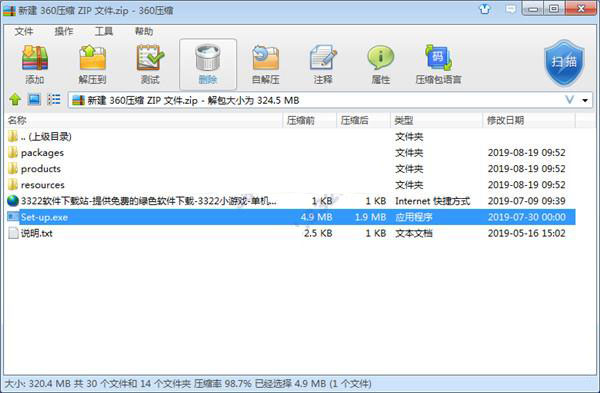Select the 'Set-up.exe' file name
Image resolution: width=600 pixels, height=393 pixels.
click(x=44, y=217)
